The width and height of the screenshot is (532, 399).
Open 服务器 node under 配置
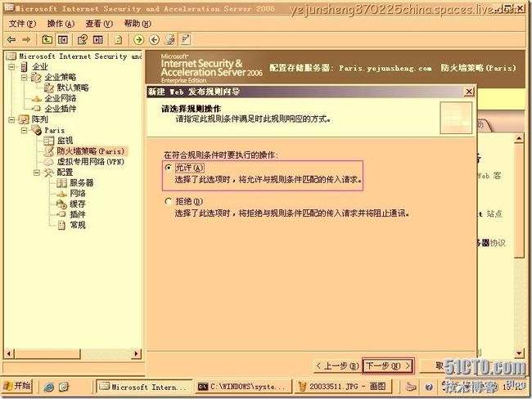[x=81, y=183]
